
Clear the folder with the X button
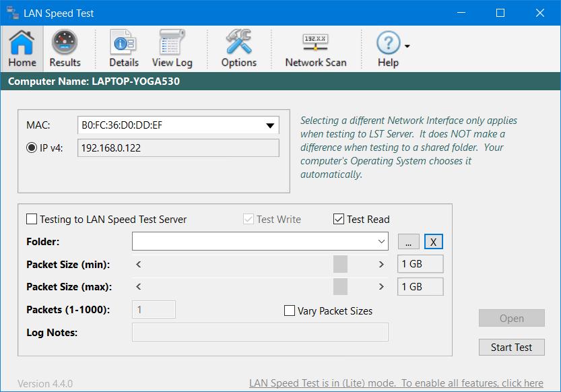point(433,241)
